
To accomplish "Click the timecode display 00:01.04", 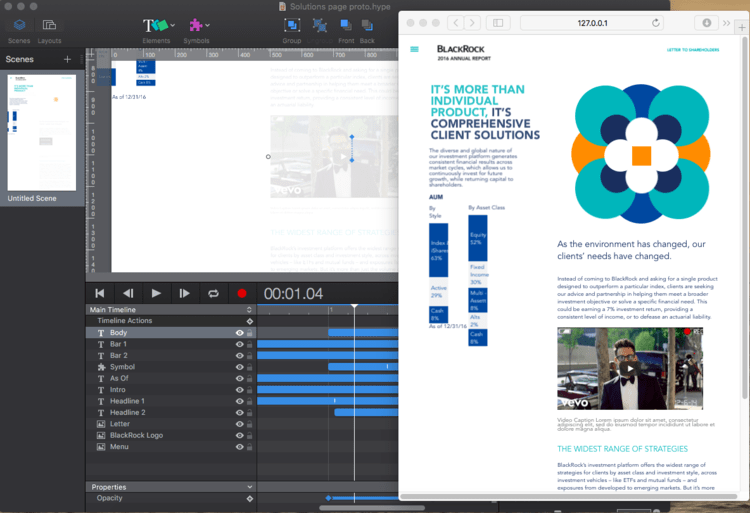I will (293, 294).
